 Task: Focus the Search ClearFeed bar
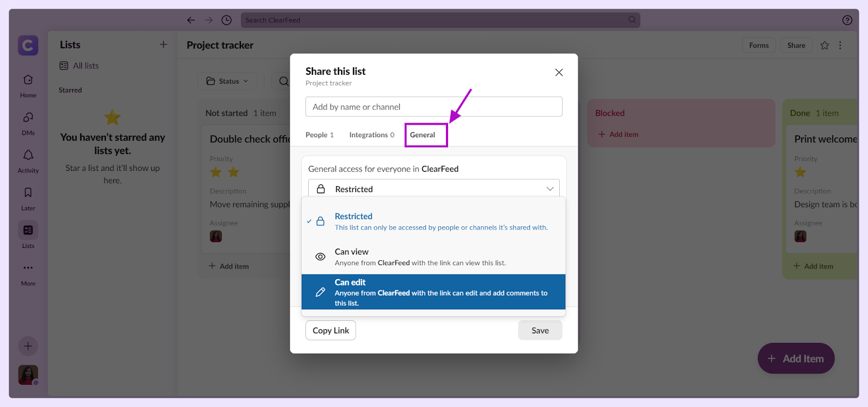[441, 20]
